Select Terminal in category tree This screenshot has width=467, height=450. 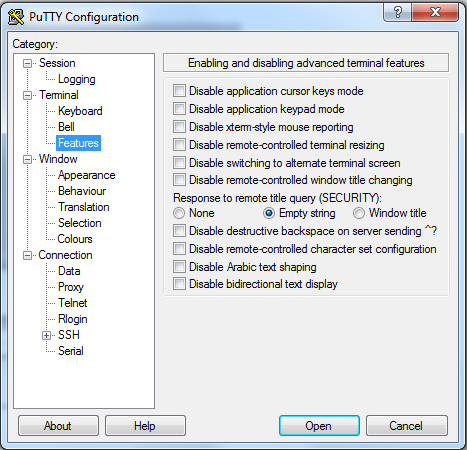59,95
